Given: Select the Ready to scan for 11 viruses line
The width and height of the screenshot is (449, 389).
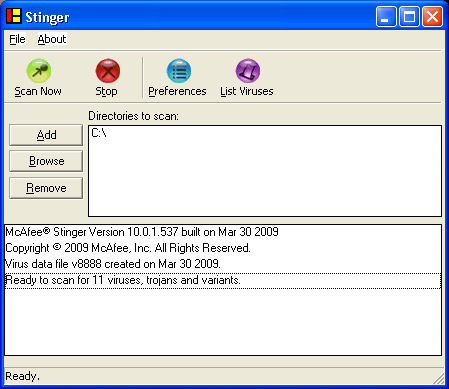Looking at the screenshot, I should [x=223, y=280].
